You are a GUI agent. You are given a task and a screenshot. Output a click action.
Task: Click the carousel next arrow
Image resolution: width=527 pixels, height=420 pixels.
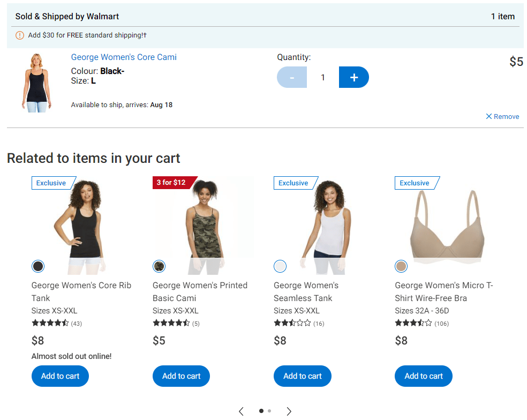click(289, 411)
